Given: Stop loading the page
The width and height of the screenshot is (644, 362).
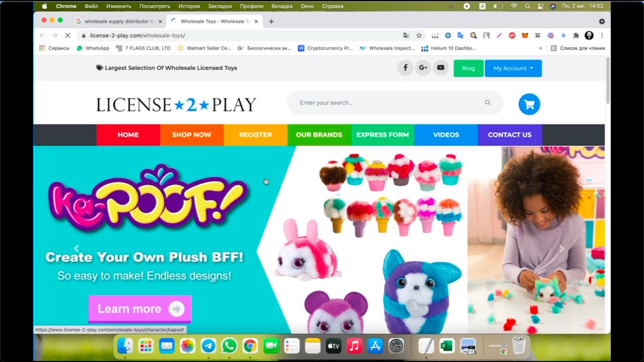Looking at the screenshot, I should [x=68, y=36].
